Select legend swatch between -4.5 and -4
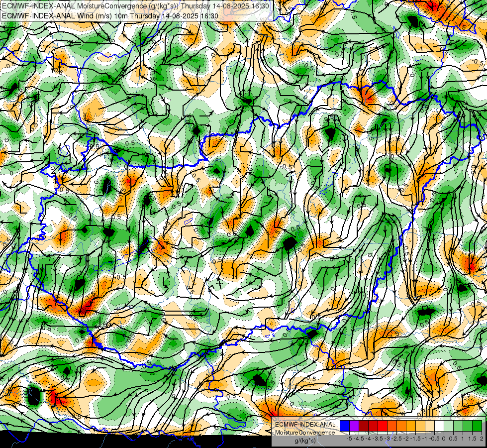487x448 pixels. 364,426
